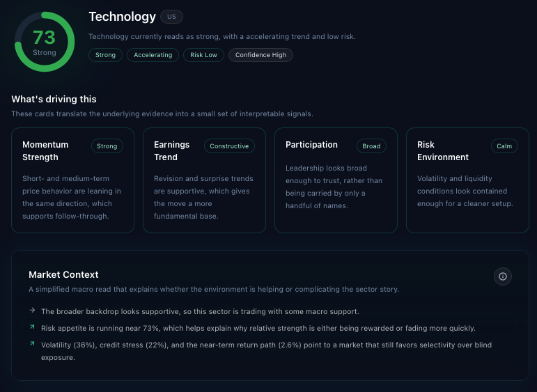Image resolution: width=537 pixels, height=392 pixels.
Task: Click the Constructive badge
Action: [x=229, y=146]
